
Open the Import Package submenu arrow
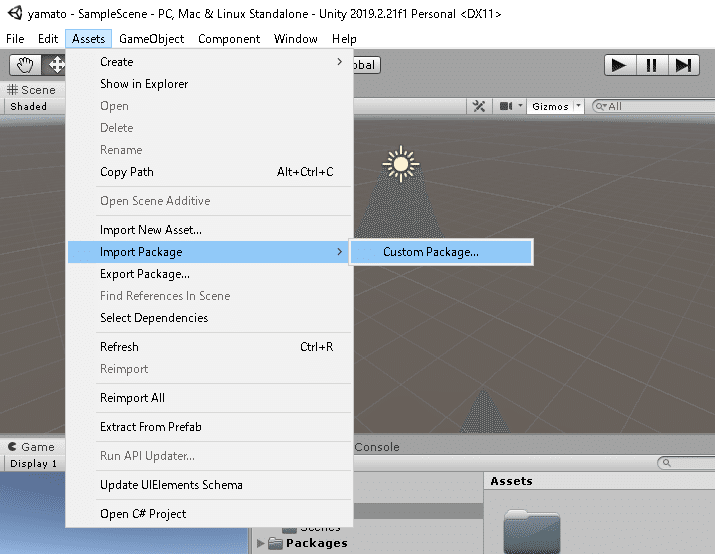tap(339, 252)
